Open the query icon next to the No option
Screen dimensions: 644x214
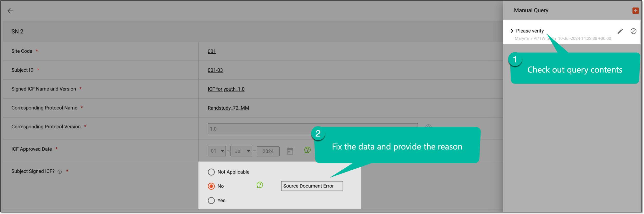coord(260,185)
